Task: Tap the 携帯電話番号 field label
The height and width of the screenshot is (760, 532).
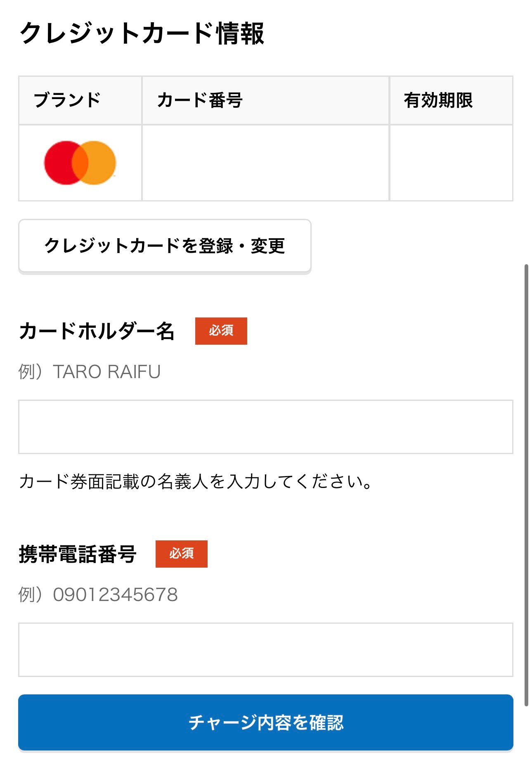Action: pyautogui.click(x=78, y=554)
